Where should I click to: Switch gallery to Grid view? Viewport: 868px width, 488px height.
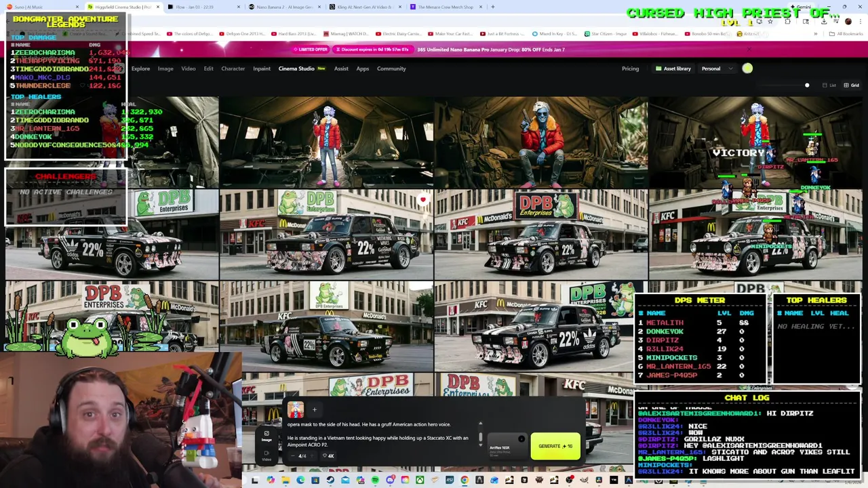pyautogui.click(x=851, y=85)
